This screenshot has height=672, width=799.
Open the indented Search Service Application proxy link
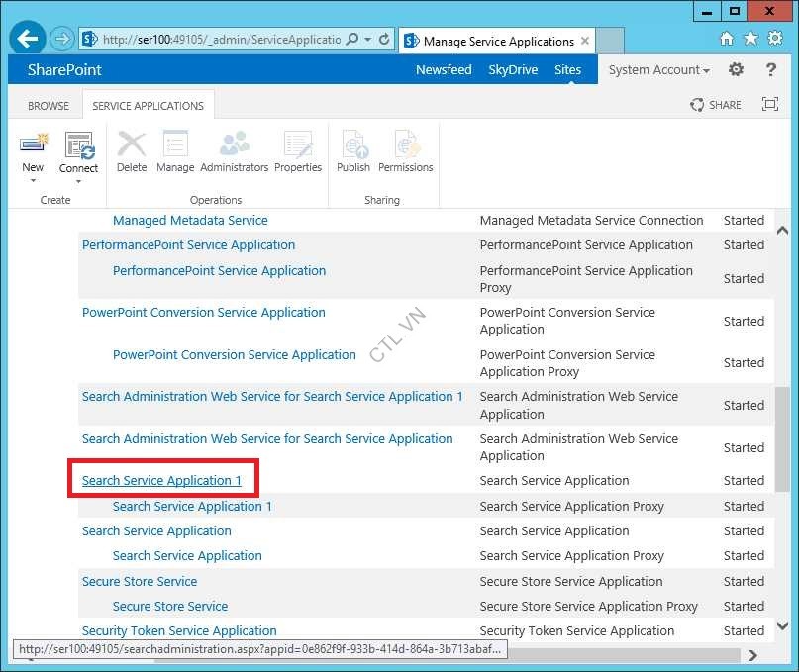pos(187,556)
